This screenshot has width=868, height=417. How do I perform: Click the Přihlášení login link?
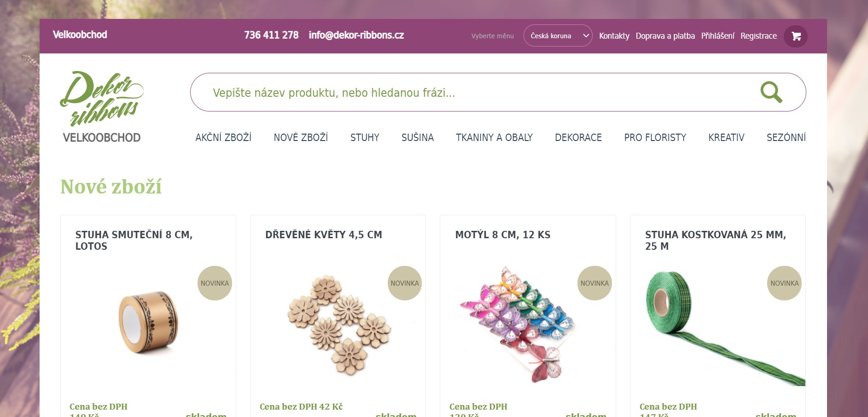click(x=717, y=36)
